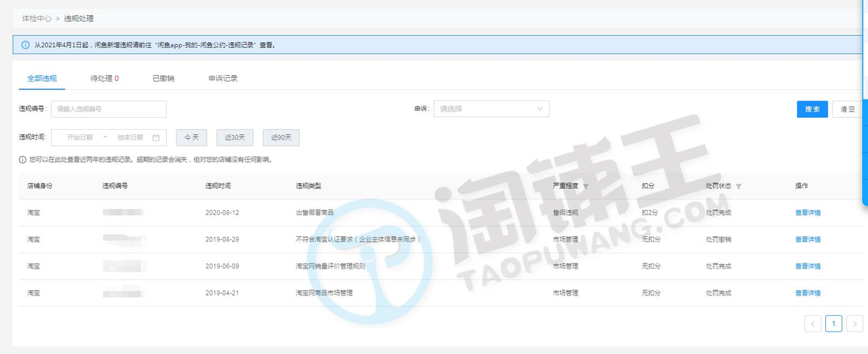The image size is (868, 354).
Task: Click the 售假违规 severity cell
Action: tap(565, 212)
